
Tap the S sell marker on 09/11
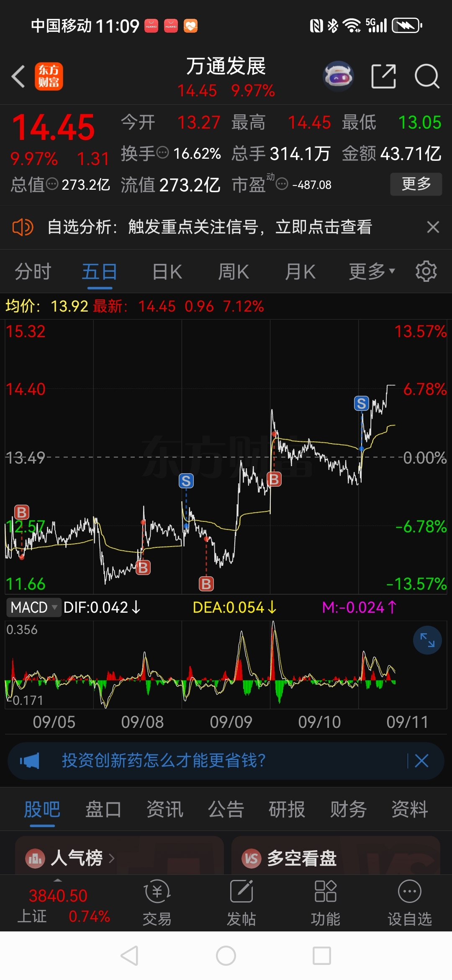pos(362,404)
